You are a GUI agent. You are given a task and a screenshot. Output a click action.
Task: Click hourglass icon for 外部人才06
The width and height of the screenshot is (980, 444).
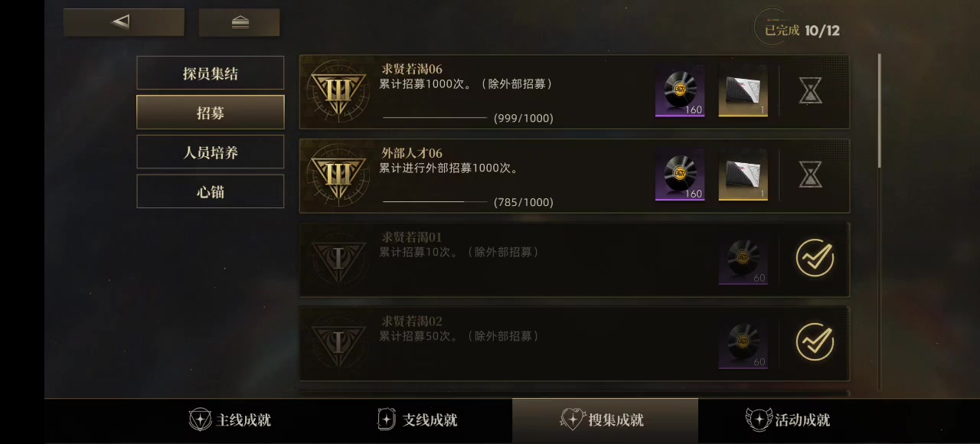pos(811,175)
